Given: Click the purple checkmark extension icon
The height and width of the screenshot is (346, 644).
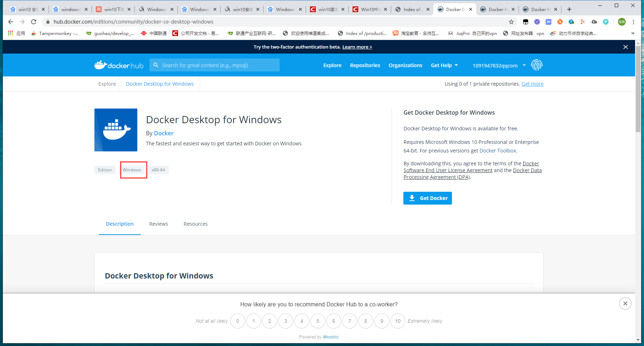Looking at the screenshot, I should coord(537,22).
